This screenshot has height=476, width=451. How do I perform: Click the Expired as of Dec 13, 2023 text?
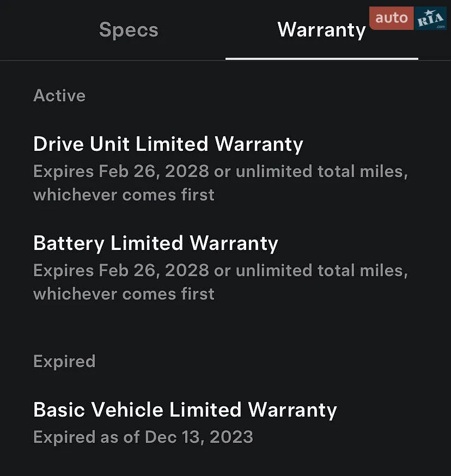coord(143,437)
